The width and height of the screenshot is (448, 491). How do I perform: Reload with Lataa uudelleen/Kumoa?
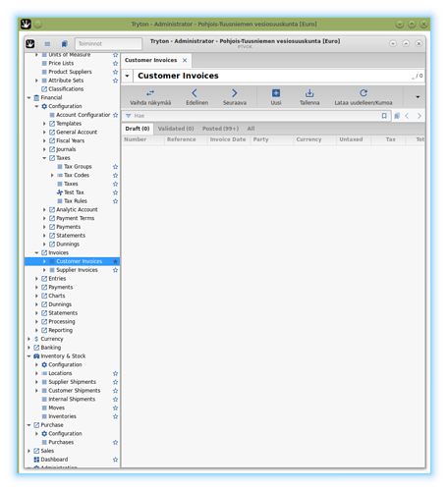click(364, 97)
